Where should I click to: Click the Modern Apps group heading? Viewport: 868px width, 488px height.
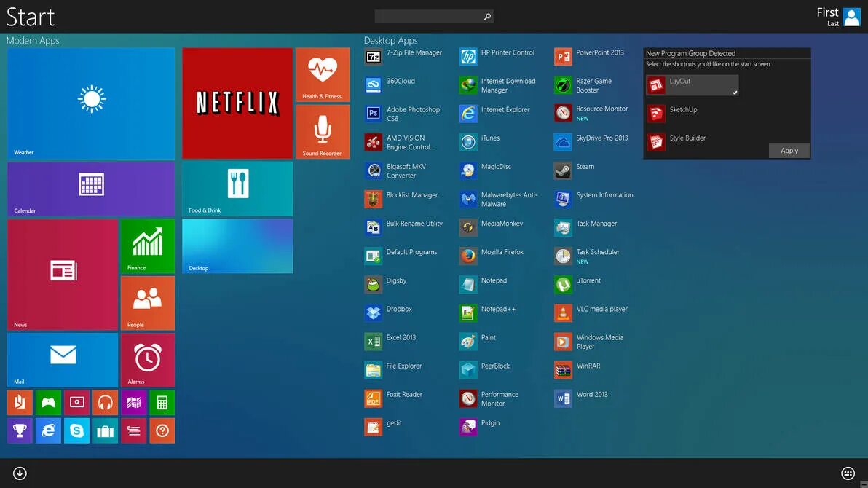pos(33,41)
